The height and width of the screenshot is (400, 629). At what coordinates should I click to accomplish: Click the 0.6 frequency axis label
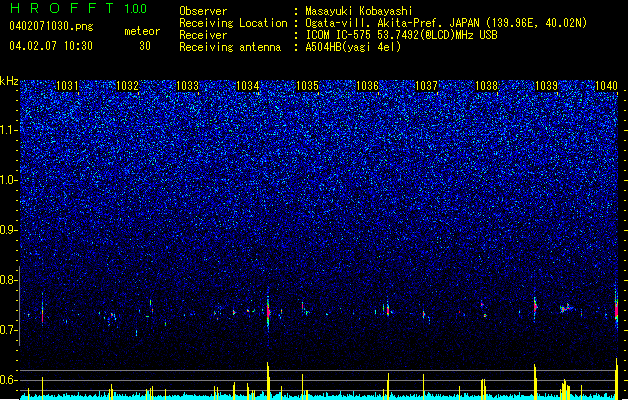(x=8, y=380)
